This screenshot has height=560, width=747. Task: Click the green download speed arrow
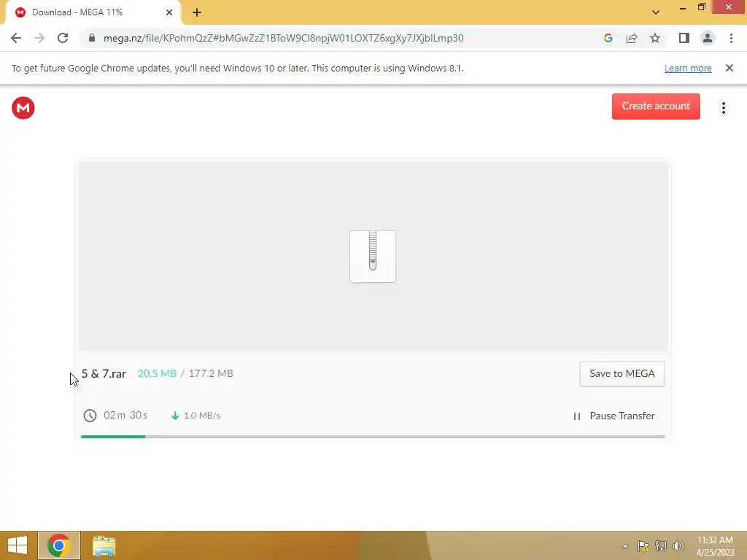[x=175, y=415]
